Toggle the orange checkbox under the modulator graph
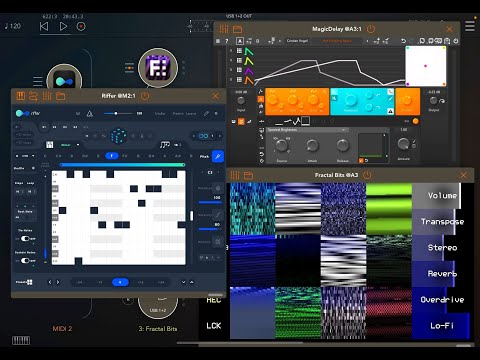 [361, 161]
